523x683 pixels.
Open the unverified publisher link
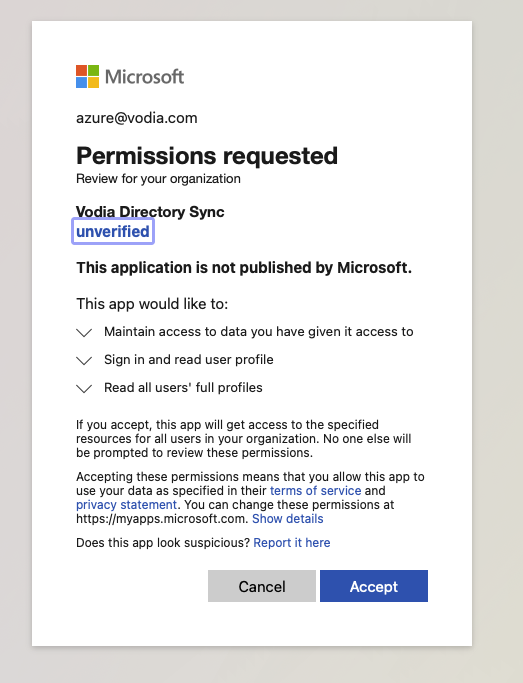[x=113, y=231]
